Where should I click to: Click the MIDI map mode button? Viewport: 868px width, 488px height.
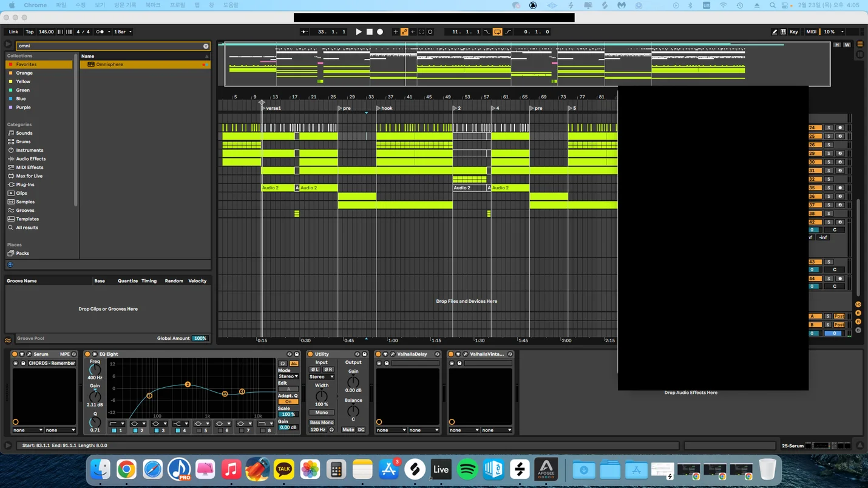click(811, 32)
